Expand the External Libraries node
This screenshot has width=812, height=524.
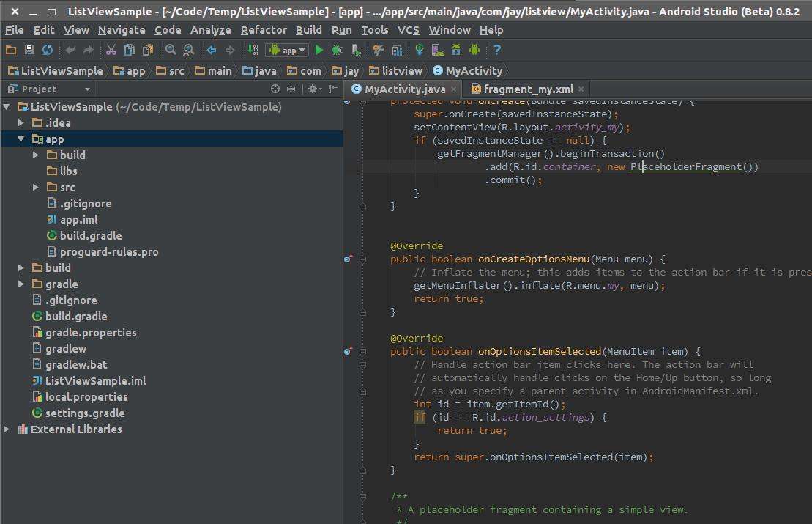click(x=7, y=429)
